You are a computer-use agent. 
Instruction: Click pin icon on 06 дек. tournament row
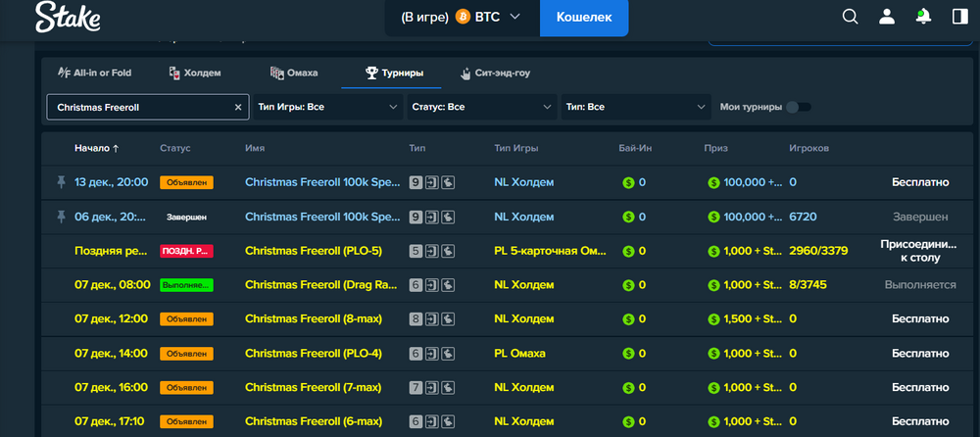[x=60, y=217]
